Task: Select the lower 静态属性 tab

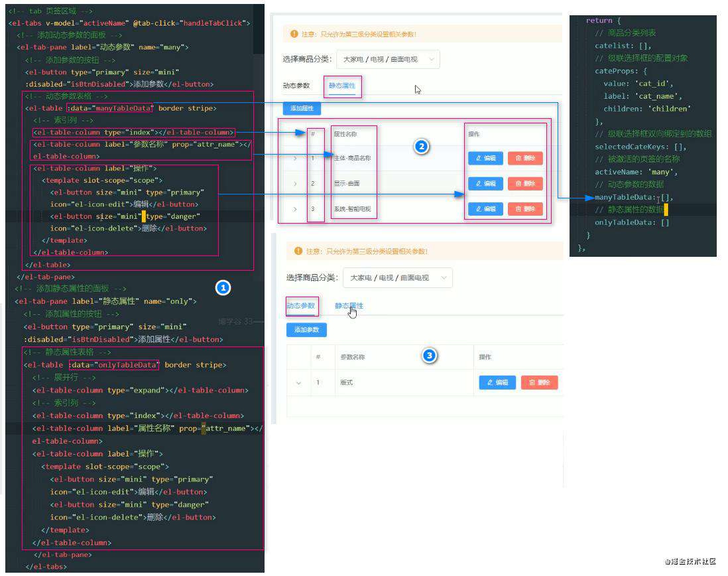Action: pyautogui.click(x=349, y=306)
